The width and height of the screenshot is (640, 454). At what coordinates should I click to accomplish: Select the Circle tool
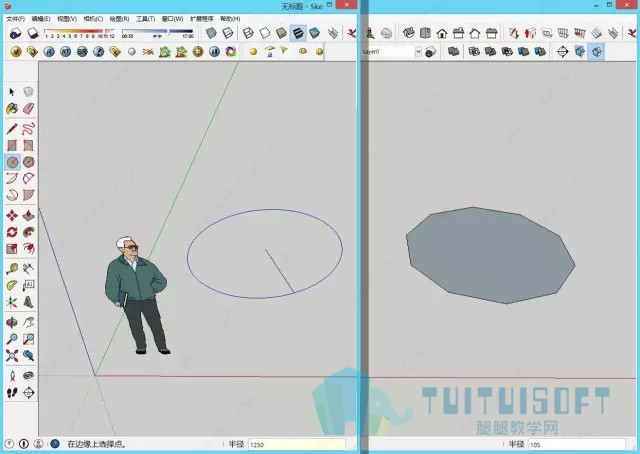(x=12, y=162)
